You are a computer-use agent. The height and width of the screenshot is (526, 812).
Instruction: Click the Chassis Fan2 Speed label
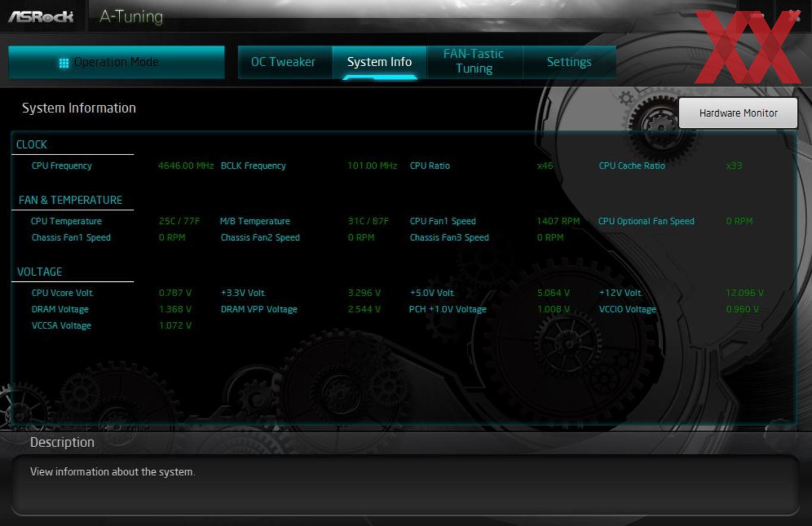point(260,237)
